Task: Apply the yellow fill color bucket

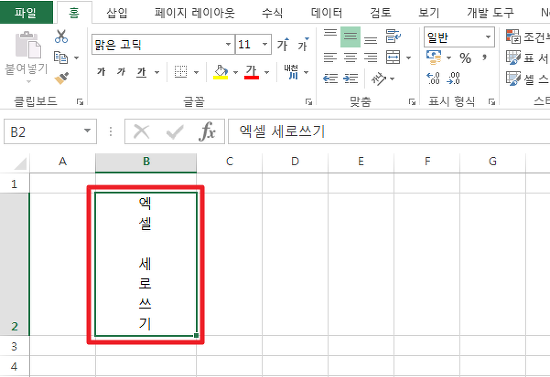Action: 221,72
